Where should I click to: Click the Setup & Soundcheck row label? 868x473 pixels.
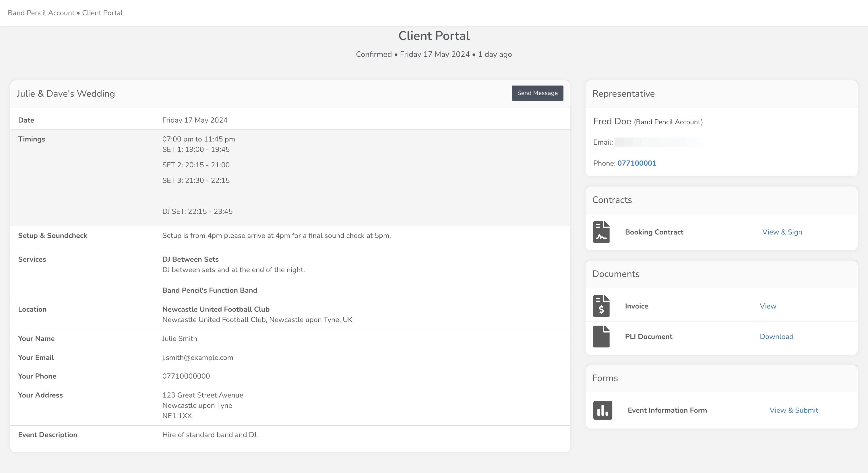click(x=53, y=235)
